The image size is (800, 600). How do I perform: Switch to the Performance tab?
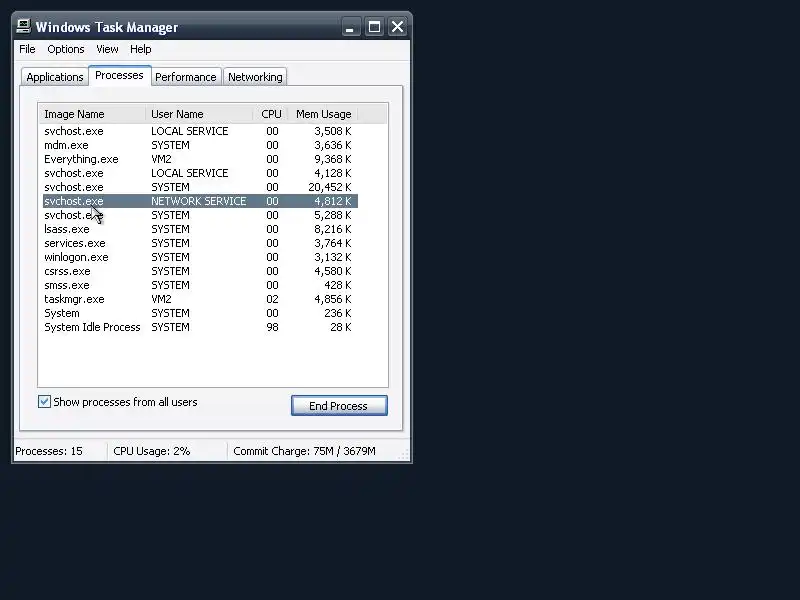pyautogui.click(x=186, y=77)
